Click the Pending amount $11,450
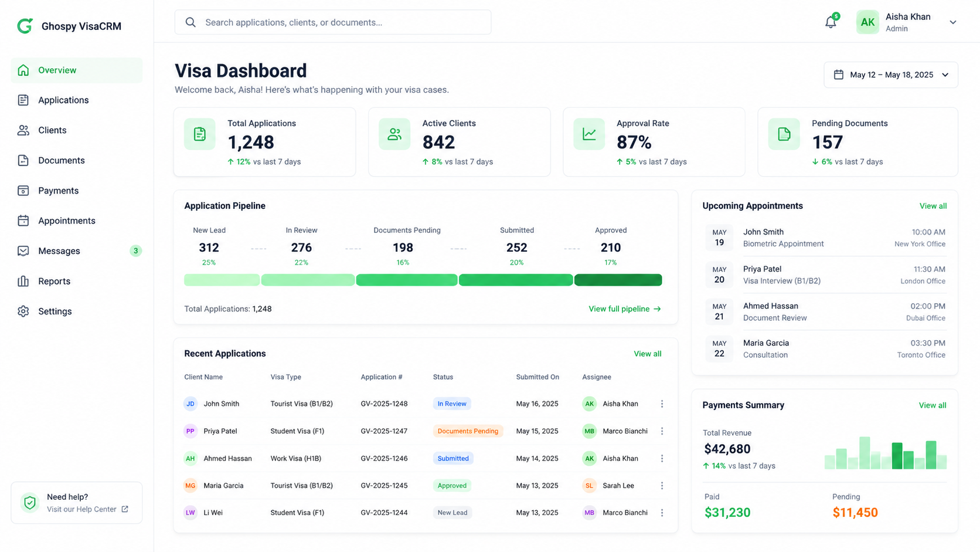Screen dimensions: 980x552 (855, 513)
